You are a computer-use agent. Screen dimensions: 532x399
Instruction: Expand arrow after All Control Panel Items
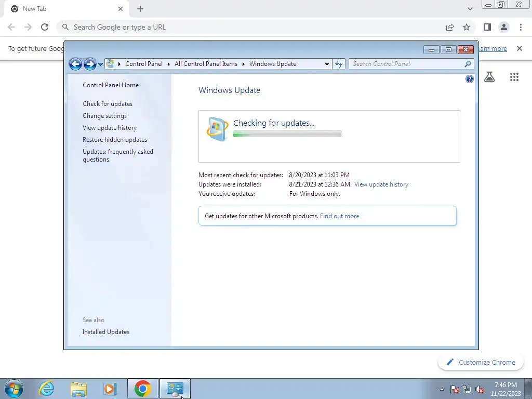[244, 64]
